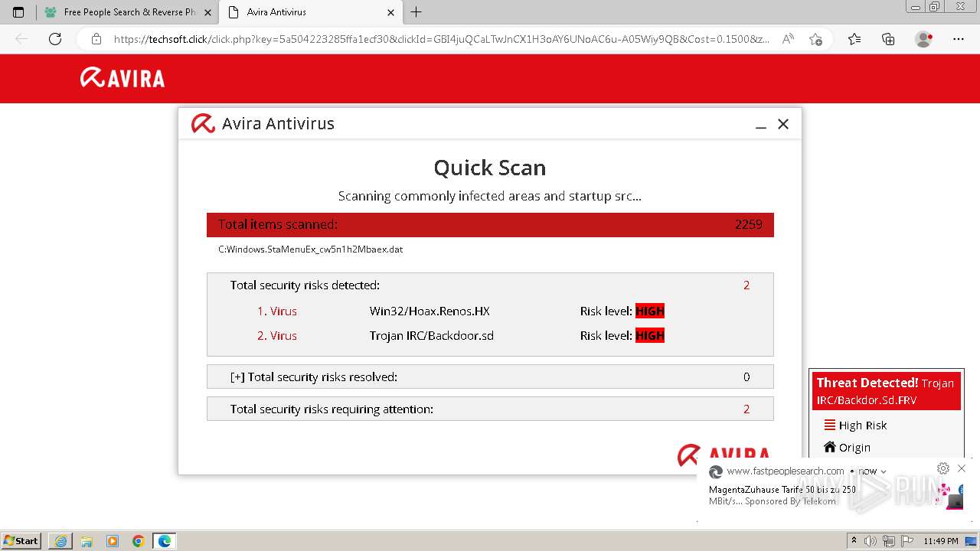Screen dimensions: 980x551
Task: Click HIGH badge for Win32/Hoax.Renos.HX
Action: pos(650,311)
